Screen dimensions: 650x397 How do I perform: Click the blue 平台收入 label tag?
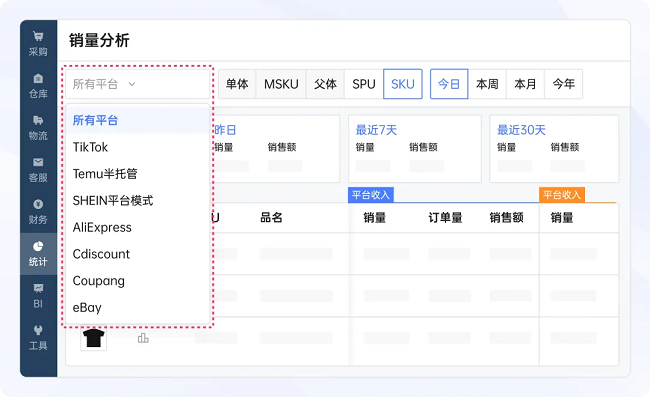(371, 195)
